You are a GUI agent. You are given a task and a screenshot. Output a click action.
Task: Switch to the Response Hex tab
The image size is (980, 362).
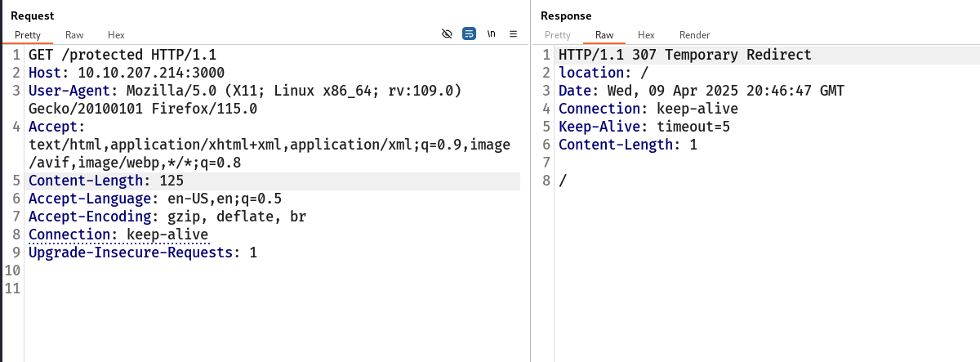click(646, 35)
